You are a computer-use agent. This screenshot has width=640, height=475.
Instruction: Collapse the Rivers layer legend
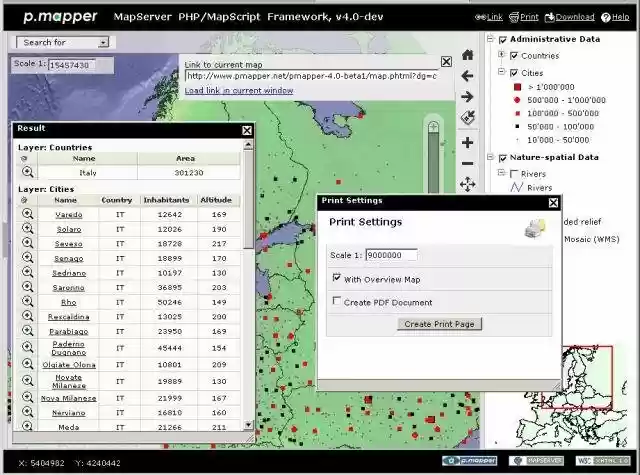point(502,173)
